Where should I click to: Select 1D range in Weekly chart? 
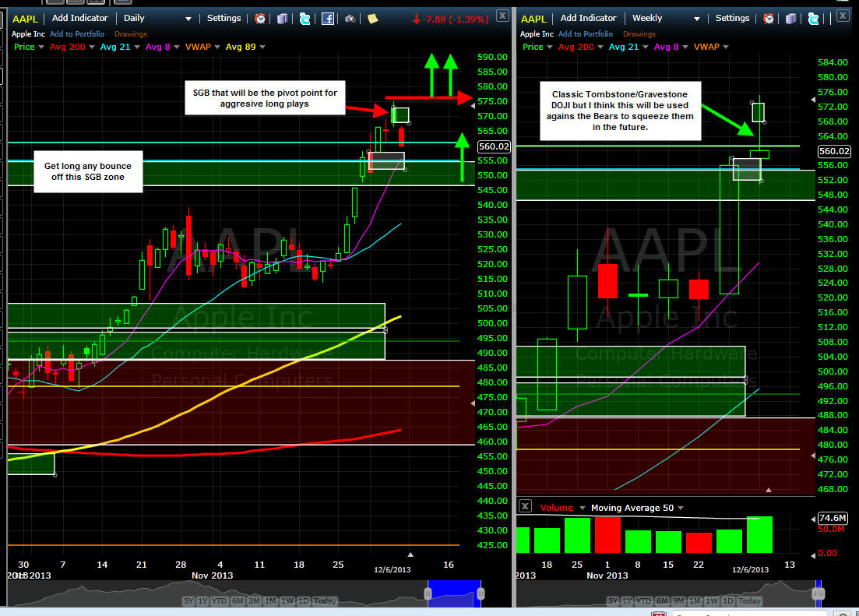(x=728, y=600)
